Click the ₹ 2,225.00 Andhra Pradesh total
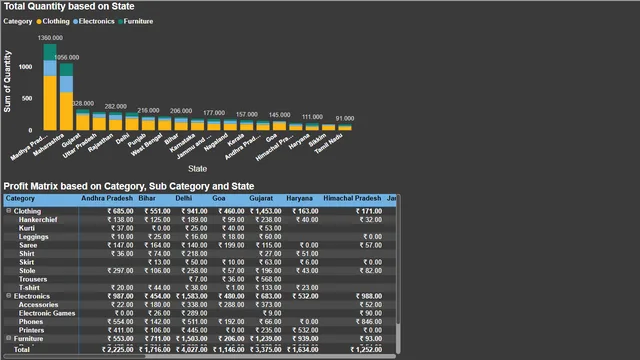 118,349
